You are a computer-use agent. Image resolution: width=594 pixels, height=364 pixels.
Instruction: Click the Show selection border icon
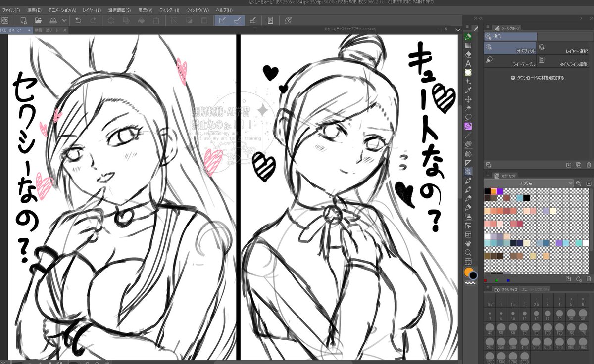pos(204,21)
